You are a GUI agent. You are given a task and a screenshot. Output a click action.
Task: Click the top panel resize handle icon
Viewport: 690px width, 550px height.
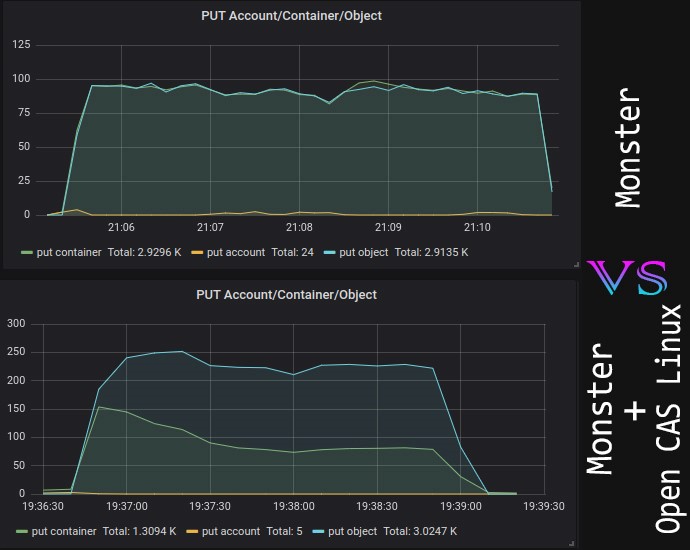576,264
